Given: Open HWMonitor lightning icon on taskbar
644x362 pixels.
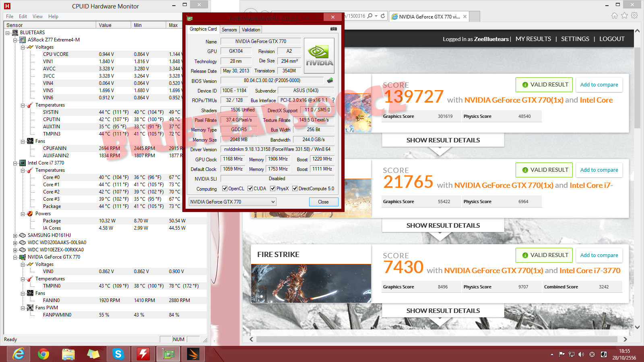Looking at the screenshot, I should [x=143, y=354].
